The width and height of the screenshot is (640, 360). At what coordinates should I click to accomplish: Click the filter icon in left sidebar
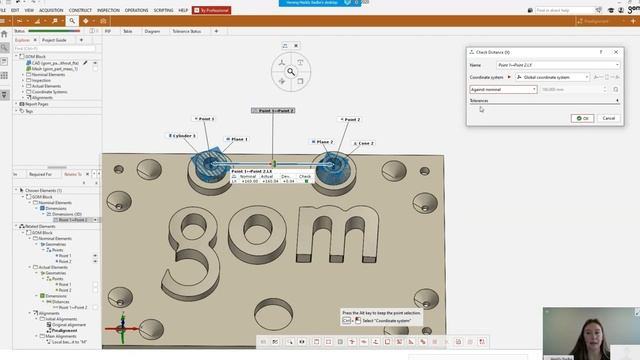(x=4, y=95)
